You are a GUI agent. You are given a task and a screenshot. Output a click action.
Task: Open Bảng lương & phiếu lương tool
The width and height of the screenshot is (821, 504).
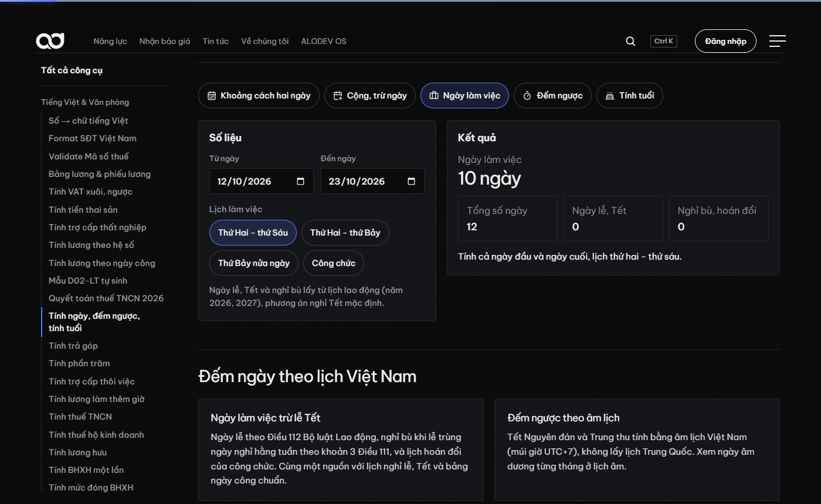click(100, 174)
